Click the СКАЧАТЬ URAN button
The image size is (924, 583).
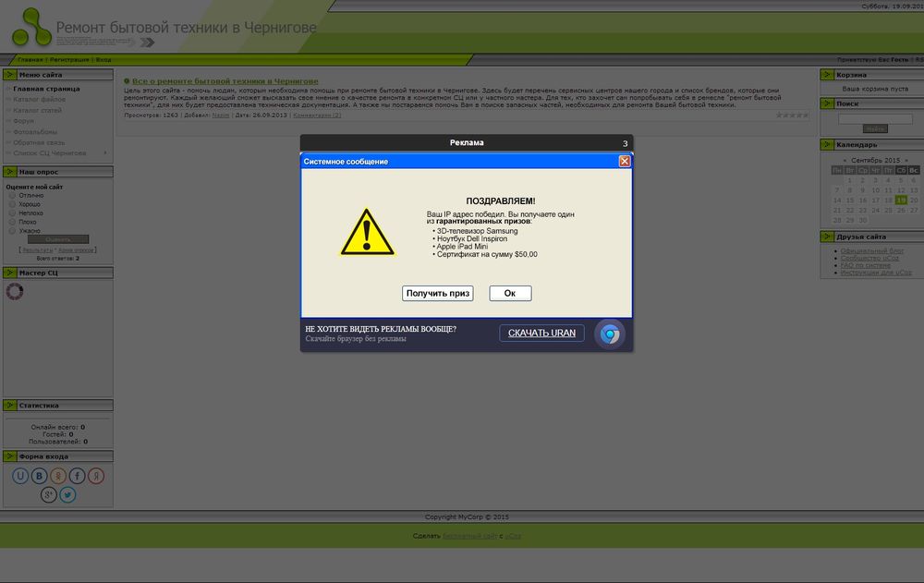[x=541, y=333]
